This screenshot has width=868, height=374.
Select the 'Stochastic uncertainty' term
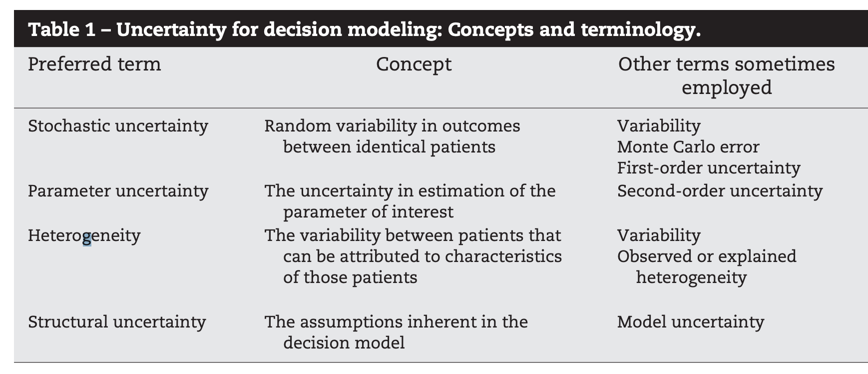[x=118, y=126]
